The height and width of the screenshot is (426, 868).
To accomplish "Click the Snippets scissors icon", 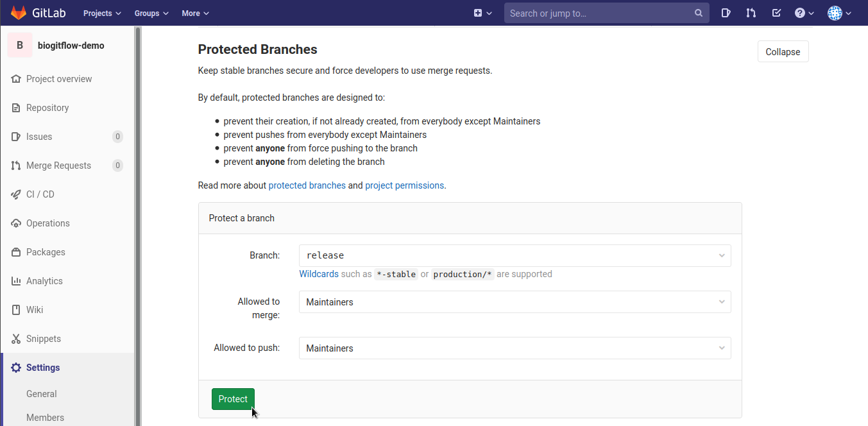I will point(16,339).
